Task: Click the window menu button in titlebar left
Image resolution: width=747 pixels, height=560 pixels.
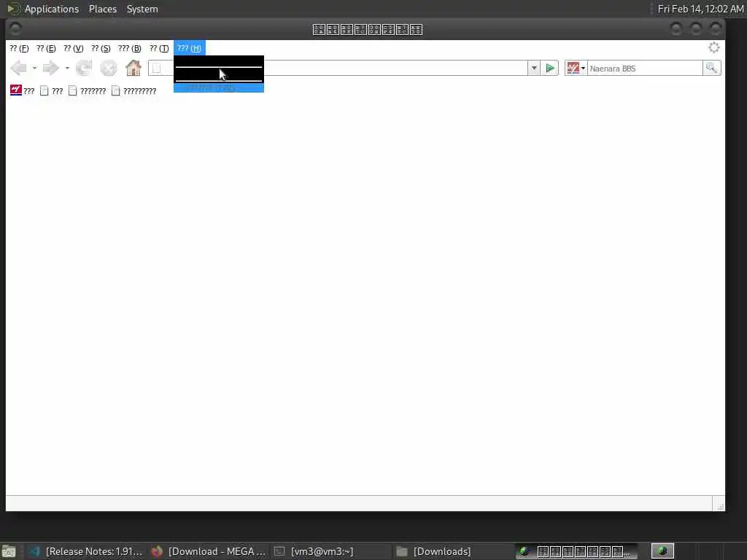Action: (15, 29)
